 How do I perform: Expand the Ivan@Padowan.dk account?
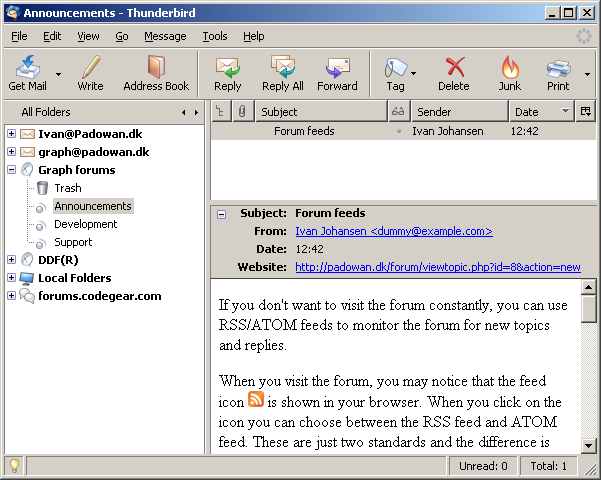pyautogui.click(x=11, y=133)
